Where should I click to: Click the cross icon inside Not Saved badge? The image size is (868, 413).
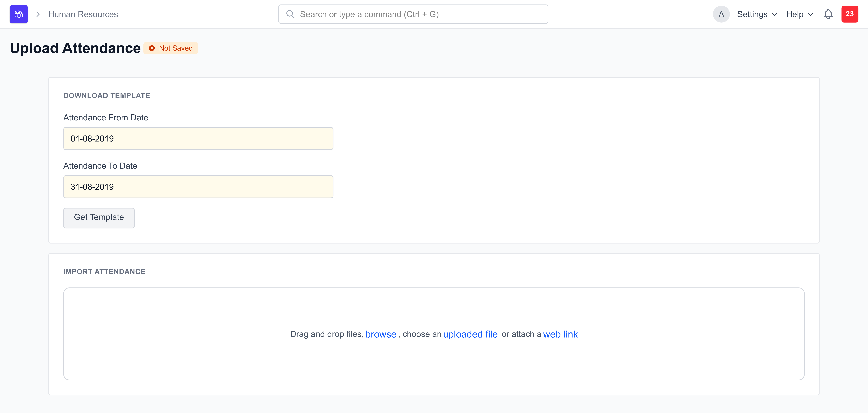click(x=152, y=48)
